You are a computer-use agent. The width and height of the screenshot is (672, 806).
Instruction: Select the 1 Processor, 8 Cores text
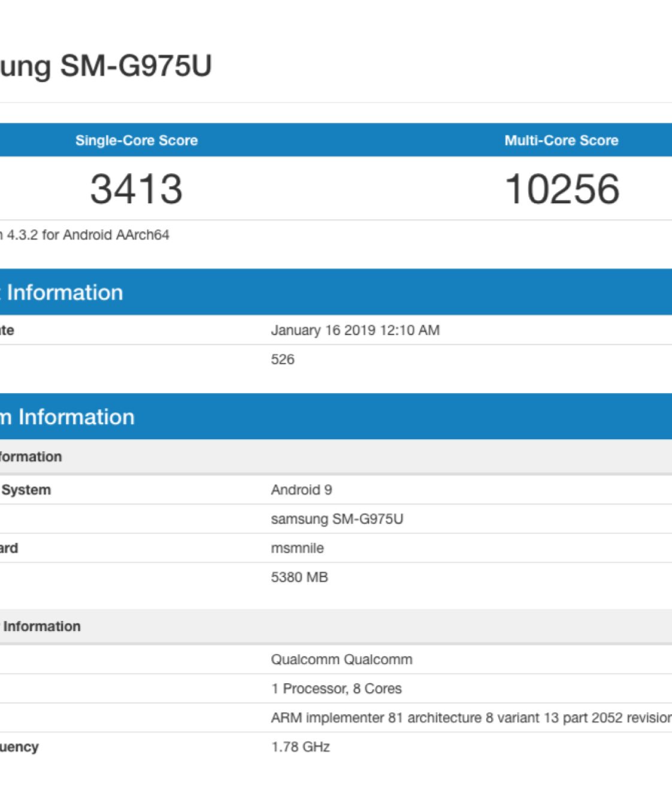coord(336,689)
